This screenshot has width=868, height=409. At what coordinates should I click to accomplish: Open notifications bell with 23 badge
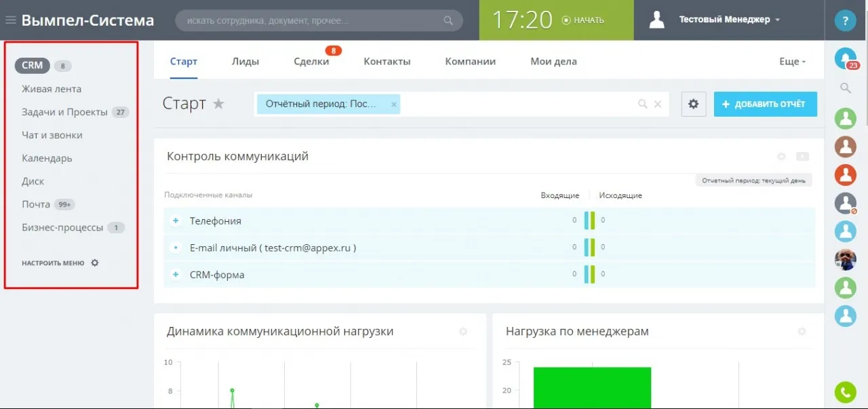point(845,58)
